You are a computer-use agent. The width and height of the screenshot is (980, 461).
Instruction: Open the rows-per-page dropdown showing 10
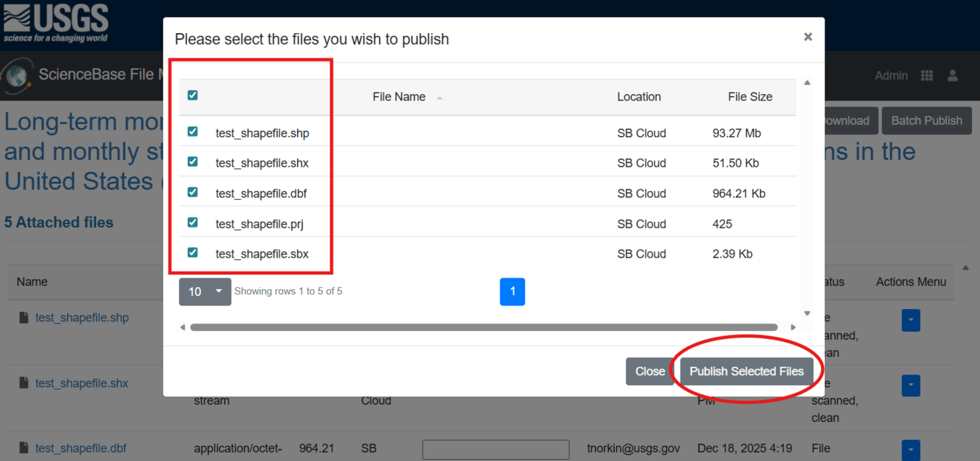coord(205,291)
